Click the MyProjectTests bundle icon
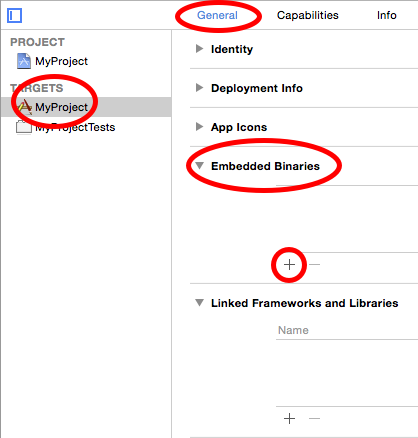The width and height of the screenshot is (418, 438). click(24, 127)
